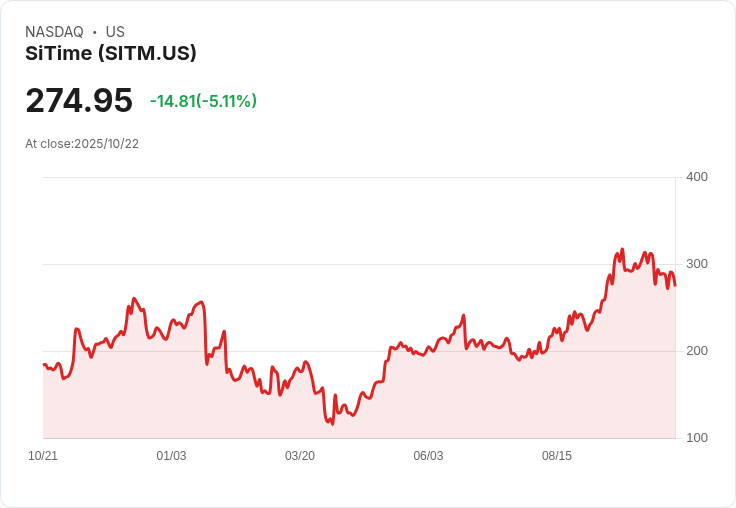Click the -14.81(-5.11%) price change
The height and width of the screenshot is (508, 736).
(x=203, y=101)
